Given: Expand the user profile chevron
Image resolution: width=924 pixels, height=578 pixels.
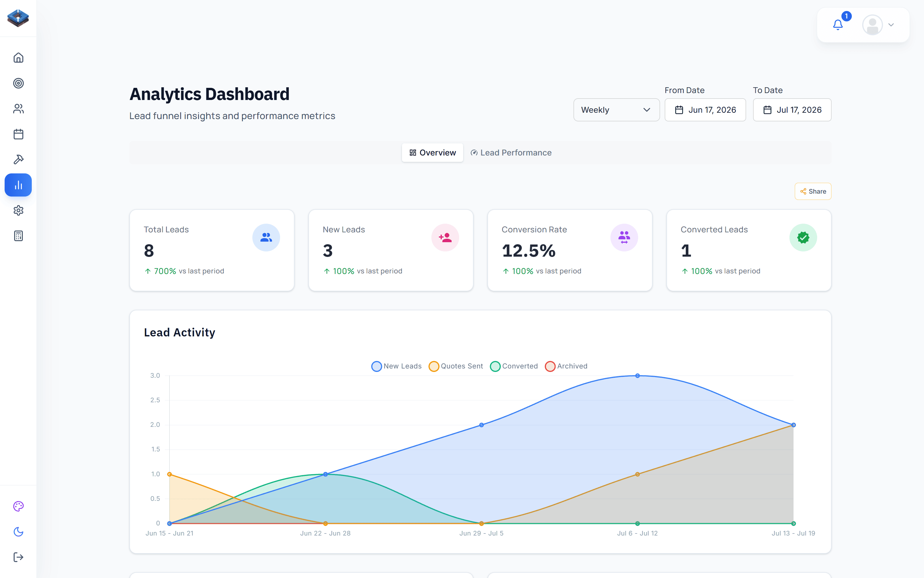Looking at the screenshot, I should [x=891, y=25].
